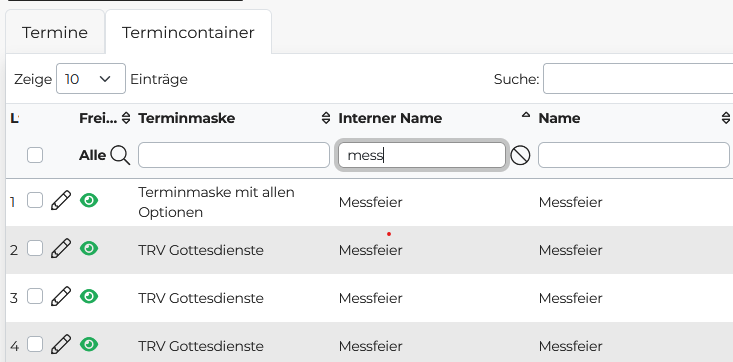Click Interner Name 'Messfeier' in row 3

370,298
